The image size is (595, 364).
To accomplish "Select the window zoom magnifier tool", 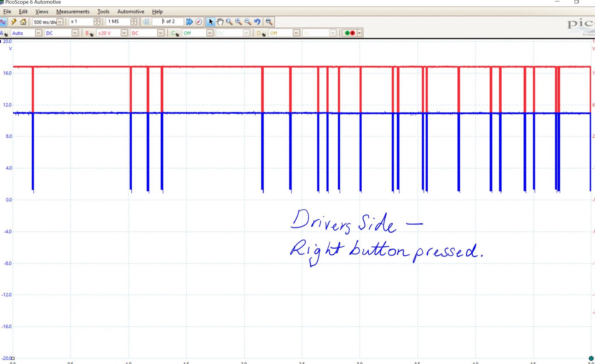I will click(229, 22).
